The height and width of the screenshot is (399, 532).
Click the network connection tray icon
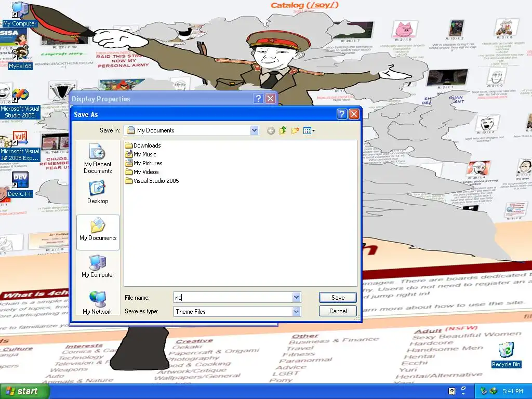(494, 391)
